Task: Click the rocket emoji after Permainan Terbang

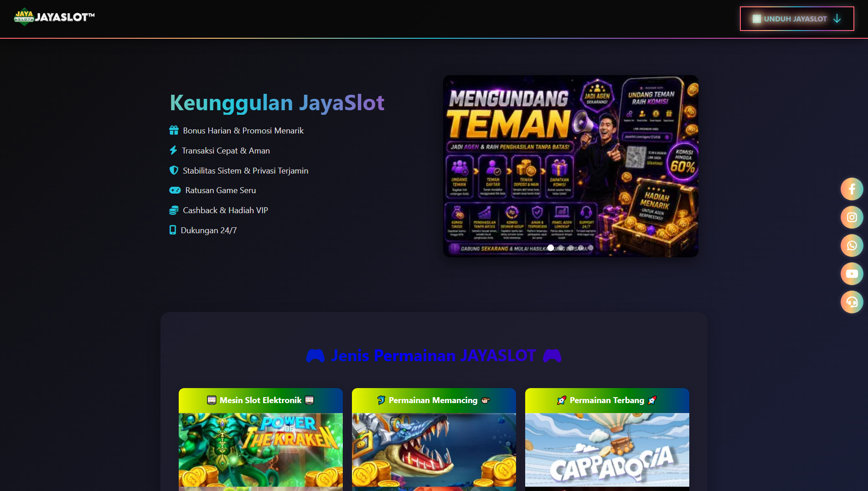Action: pyautogui.click(x=652, y=400)
